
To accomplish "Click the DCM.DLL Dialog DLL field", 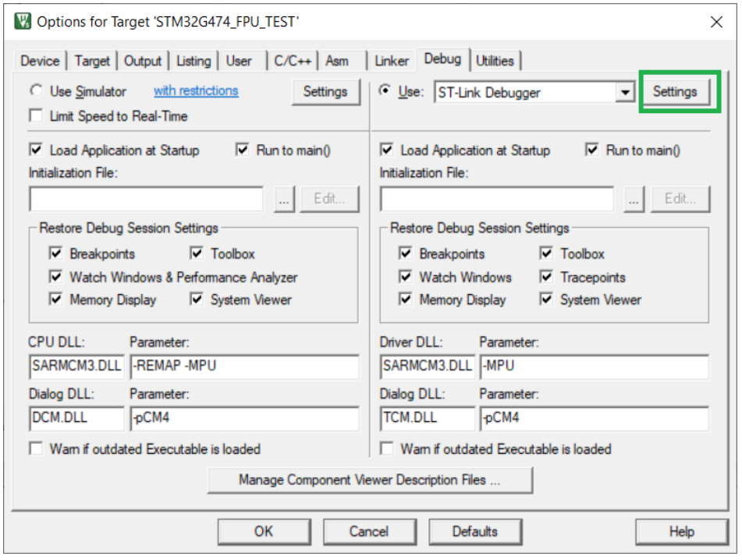I will click(x=76, y=418).
